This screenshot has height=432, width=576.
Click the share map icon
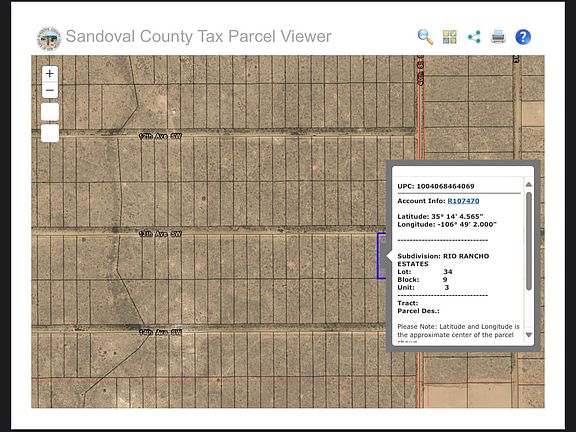(x=474, y=37)
